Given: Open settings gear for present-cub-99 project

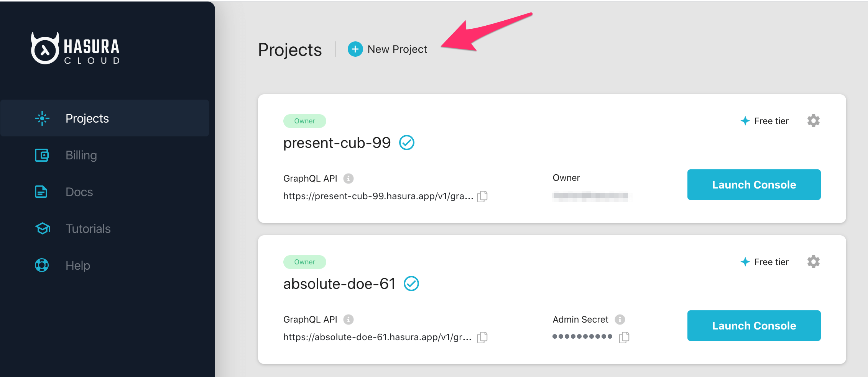Looking at the screenshot, I should [813, 121].
